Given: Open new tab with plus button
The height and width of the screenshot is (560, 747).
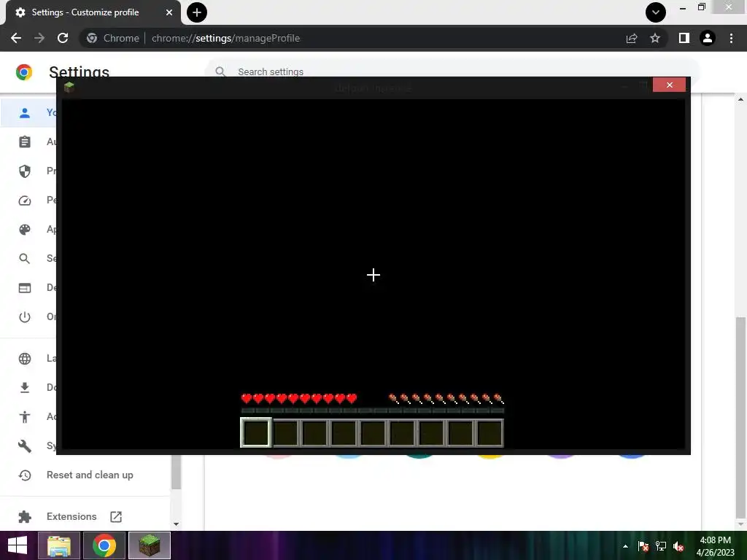Looking at the screenshot, I should 197,12.
